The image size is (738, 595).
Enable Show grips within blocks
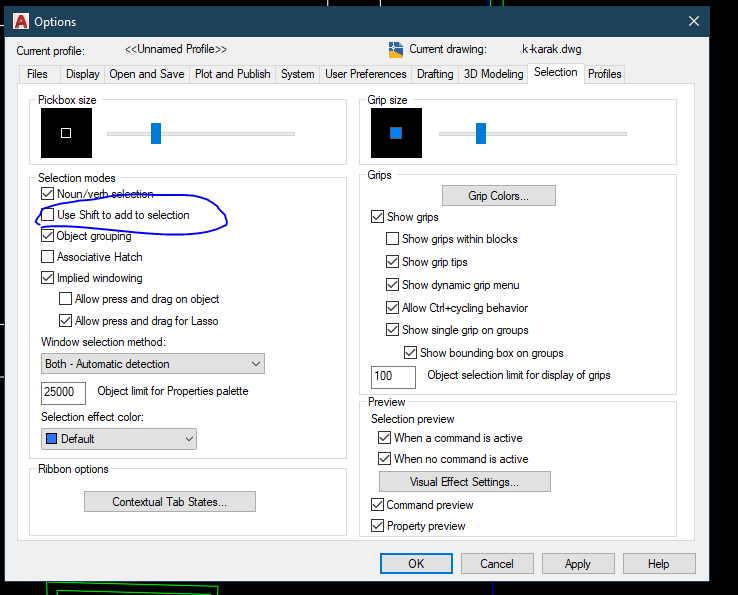click(393, 239)
